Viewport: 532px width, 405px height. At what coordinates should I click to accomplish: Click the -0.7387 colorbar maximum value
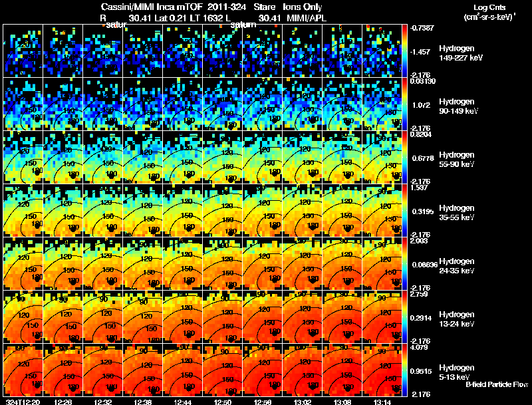pyautogui.click(x=422, y=28)
